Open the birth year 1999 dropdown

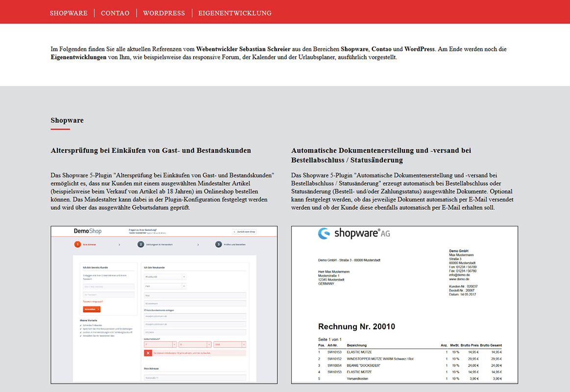click(x=230, y=344)
